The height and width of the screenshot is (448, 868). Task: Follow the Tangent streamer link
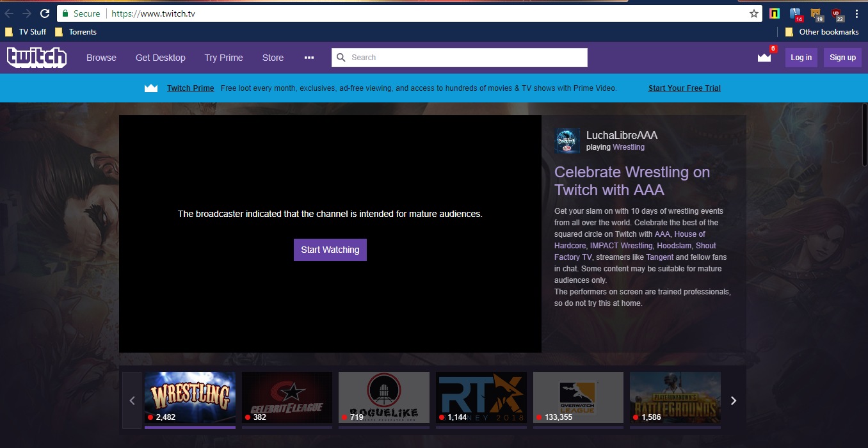click(660, 257)
